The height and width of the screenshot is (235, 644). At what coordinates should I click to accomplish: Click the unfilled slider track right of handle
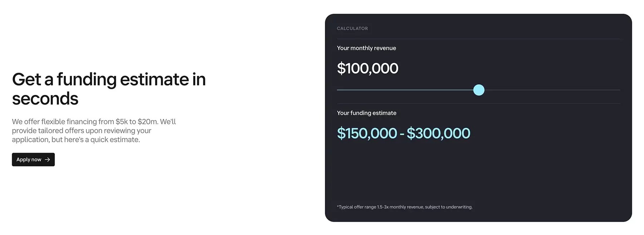(552, 90)
